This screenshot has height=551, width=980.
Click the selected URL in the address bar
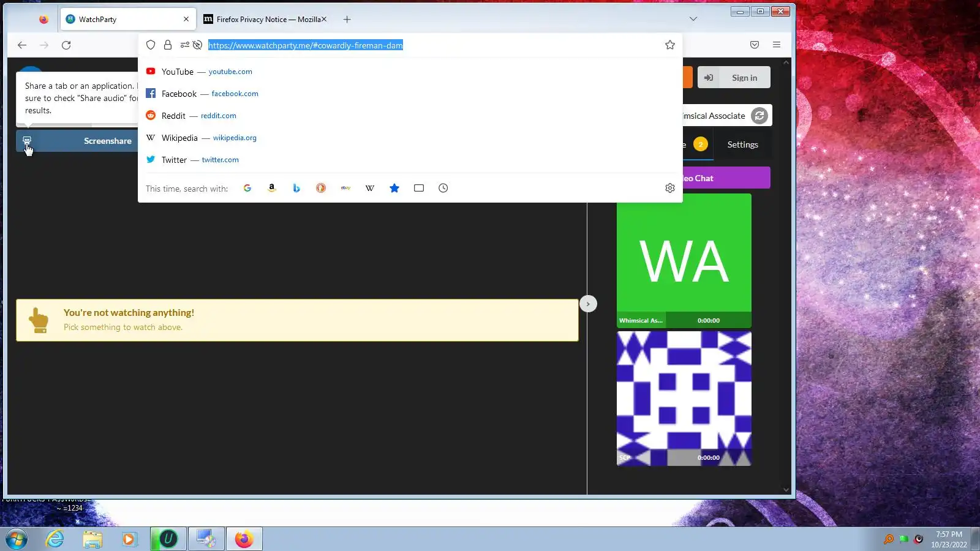306,45
